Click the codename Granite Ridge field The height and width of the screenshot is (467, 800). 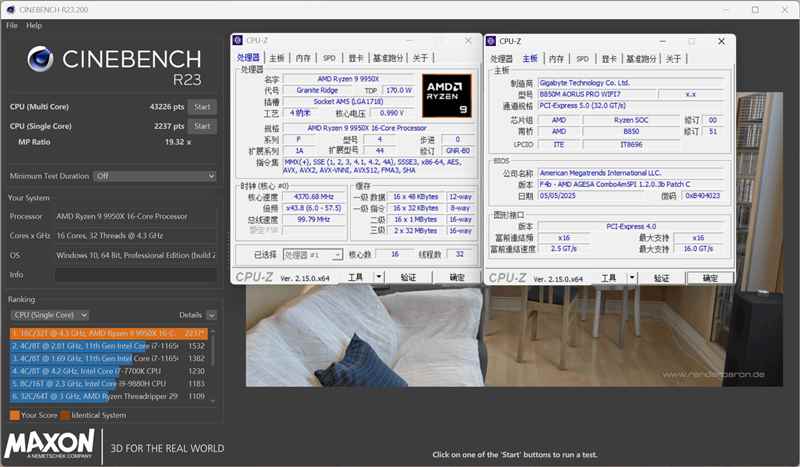(317, 90)
